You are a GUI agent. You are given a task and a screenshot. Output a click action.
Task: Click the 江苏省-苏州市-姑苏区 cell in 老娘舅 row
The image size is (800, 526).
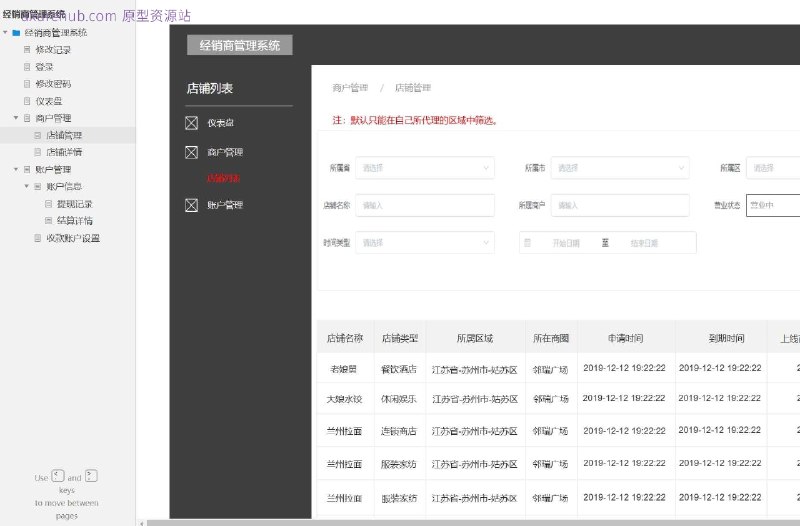coord(475,369)
